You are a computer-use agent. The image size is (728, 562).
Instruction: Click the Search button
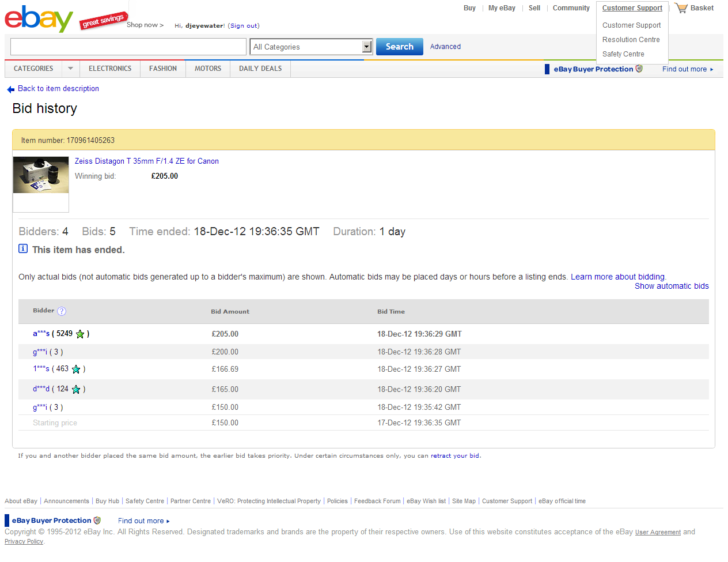click(x=400, y=47)
